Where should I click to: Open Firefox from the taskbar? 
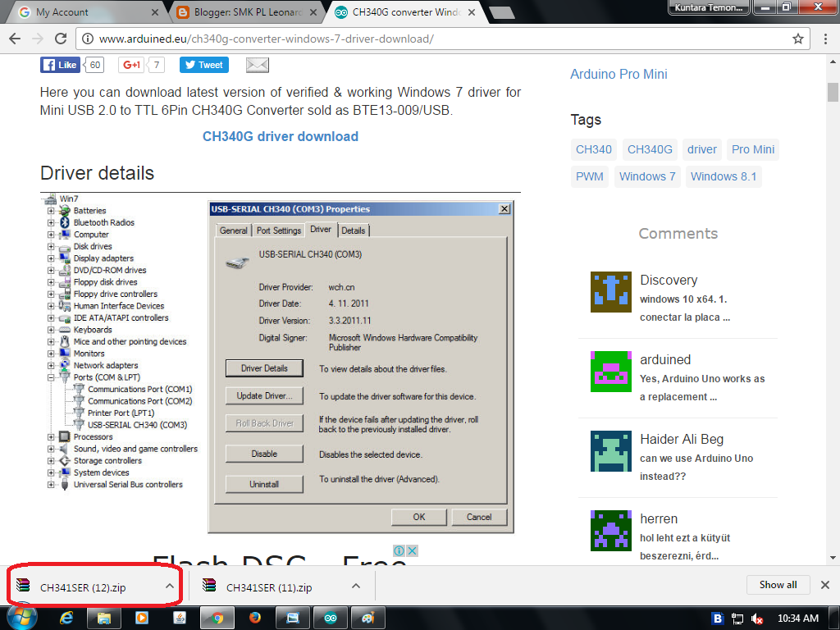coord(255,619)
